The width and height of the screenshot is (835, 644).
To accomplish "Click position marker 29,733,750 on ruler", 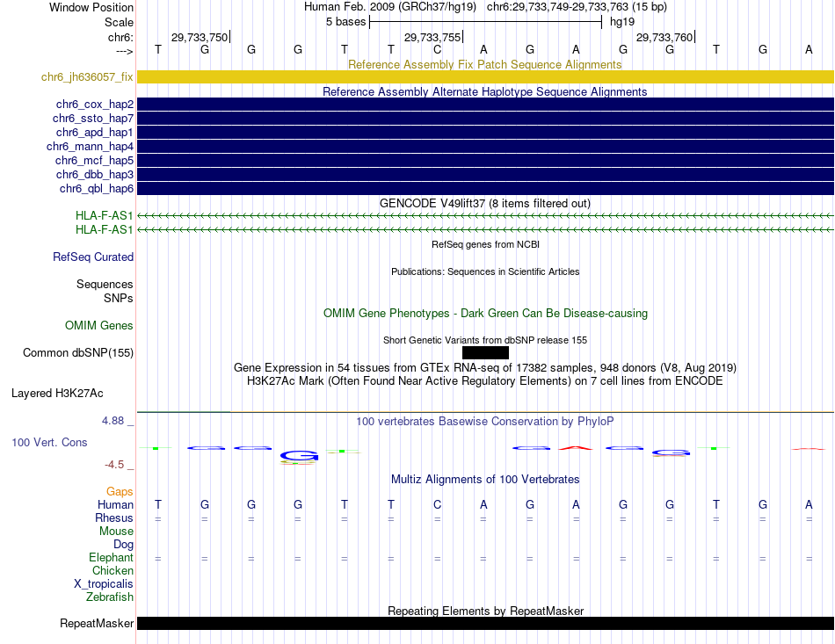I will [200, 37].
